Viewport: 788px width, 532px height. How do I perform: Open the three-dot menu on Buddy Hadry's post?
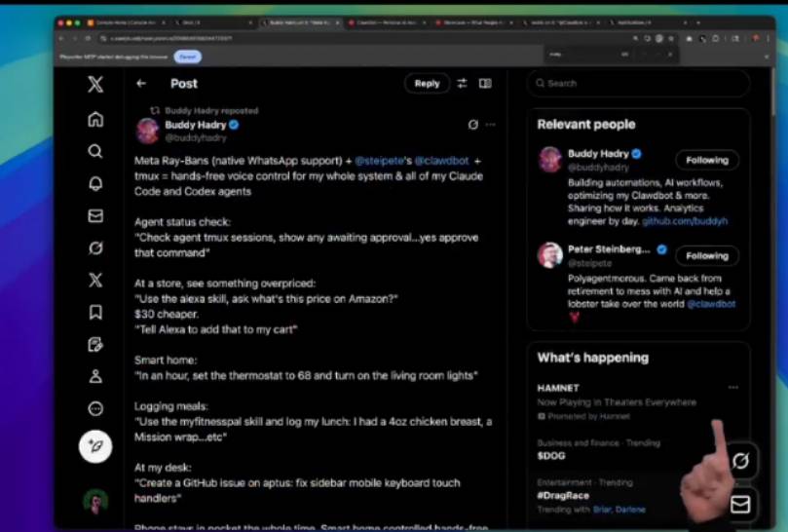pyautogui.click(x=491, y=125)
